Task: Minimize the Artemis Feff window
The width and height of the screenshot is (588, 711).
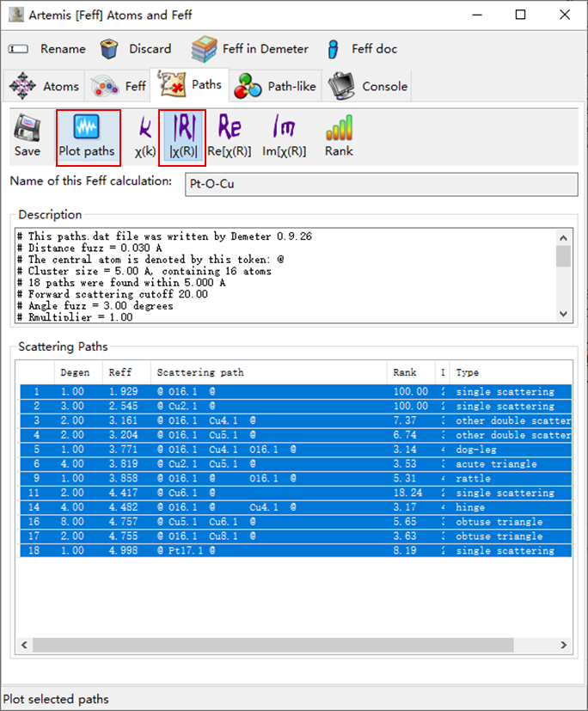Action: [477, 15]
